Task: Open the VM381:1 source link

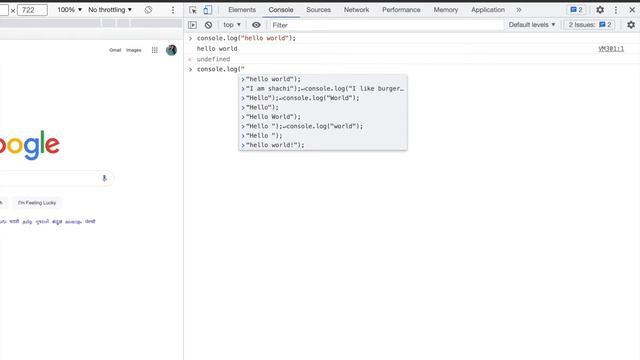Action: 611,49
